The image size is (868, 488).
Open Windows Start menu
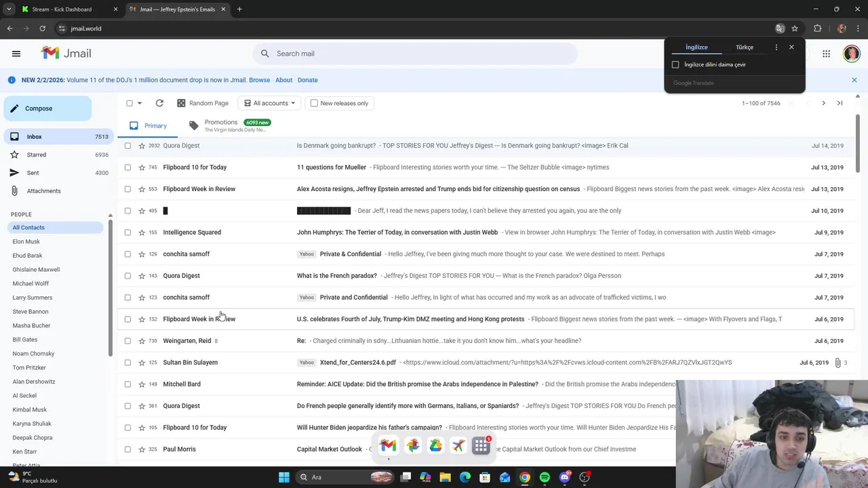284,477
